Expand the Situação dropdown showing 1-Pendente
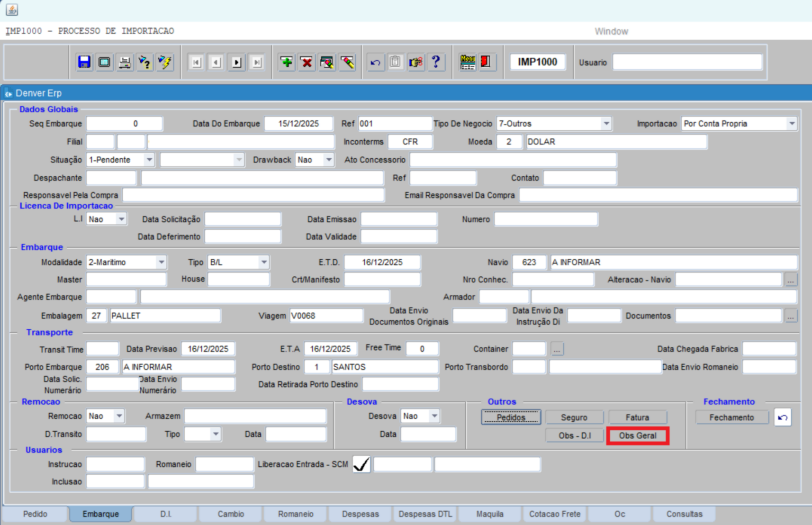 pyautogui.click(x=149, y=160)
